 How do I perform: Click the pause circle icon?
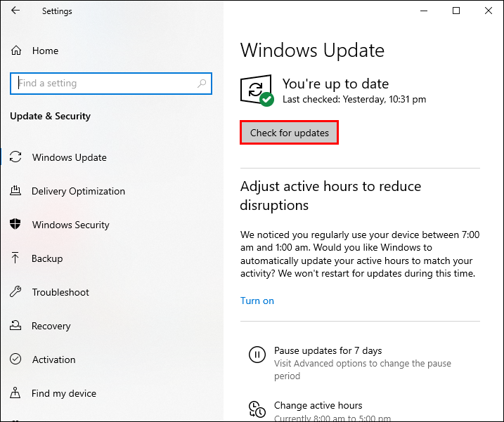click(x=257, y=355)
